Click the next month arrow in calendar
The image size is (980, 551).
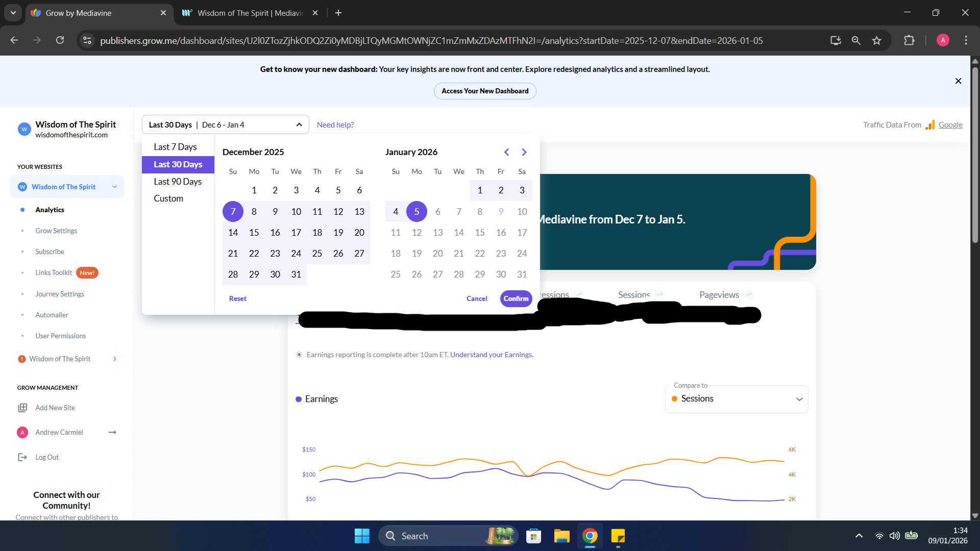(x=524, y=152)
